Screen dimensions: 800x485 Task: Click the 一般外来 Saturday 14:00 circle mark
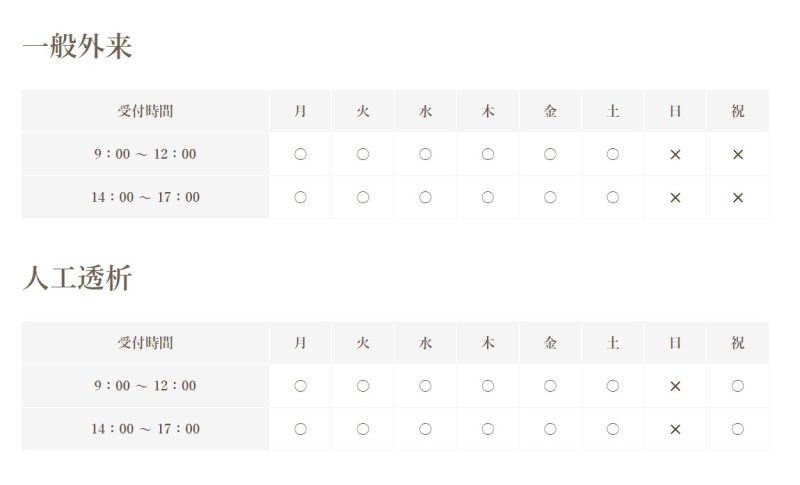coord(613,198)
